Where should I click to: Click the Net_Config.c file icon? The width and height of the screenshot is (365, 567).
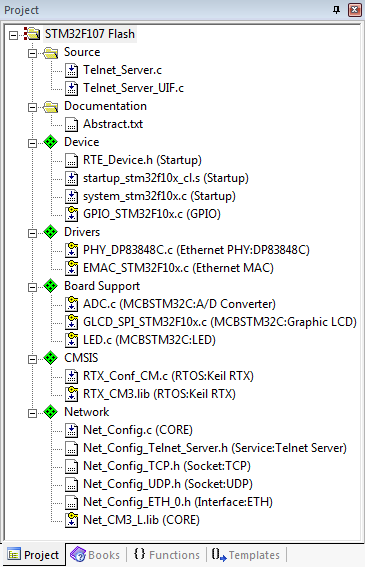(x=72, y=430)
